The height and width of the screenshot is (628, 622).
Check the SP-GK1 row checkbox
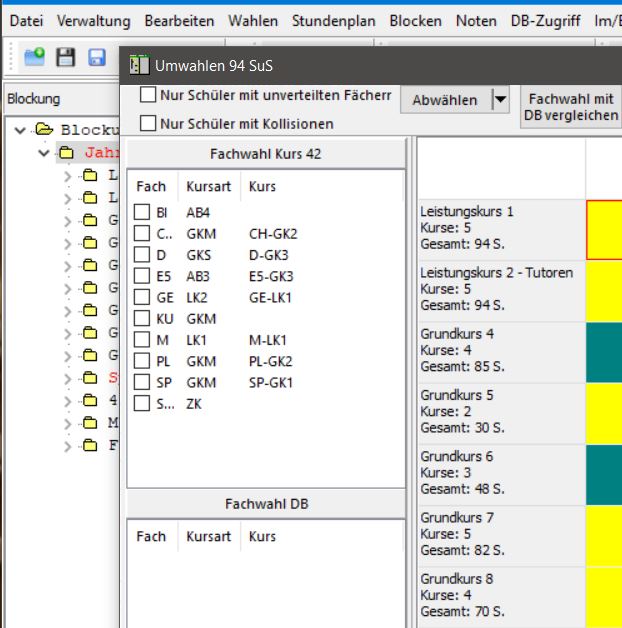point(142,382)
